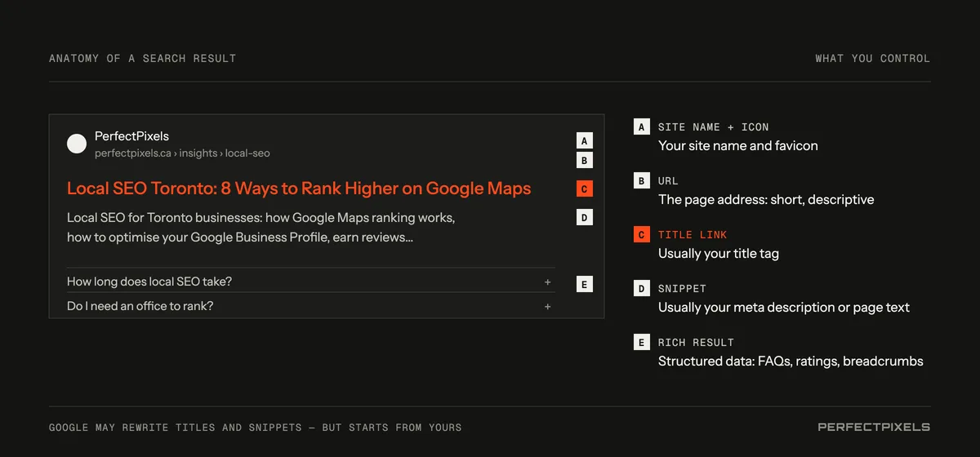Click the PERFECTPIXELS footer logo

point(874,427)
